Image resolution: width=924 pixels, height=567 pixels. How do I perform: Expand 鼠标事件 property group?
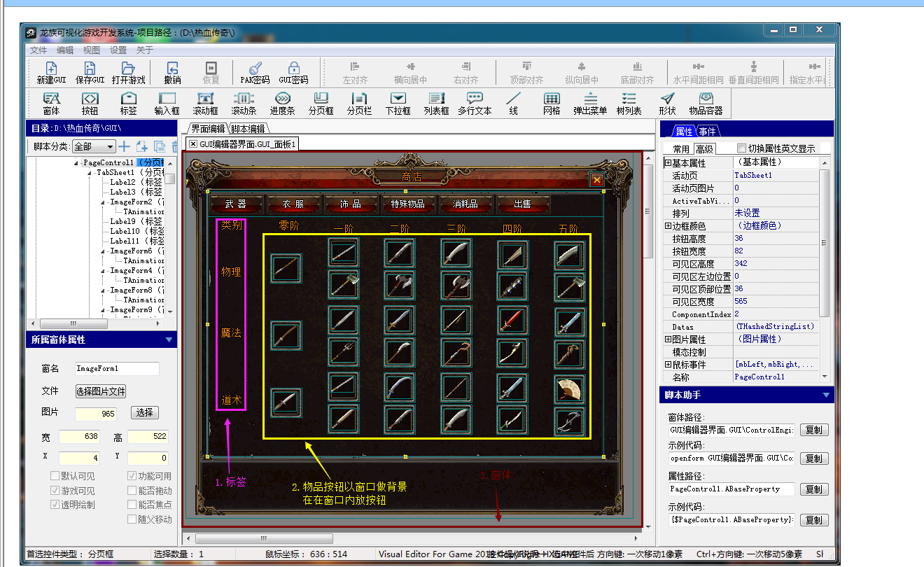[668, 365]
